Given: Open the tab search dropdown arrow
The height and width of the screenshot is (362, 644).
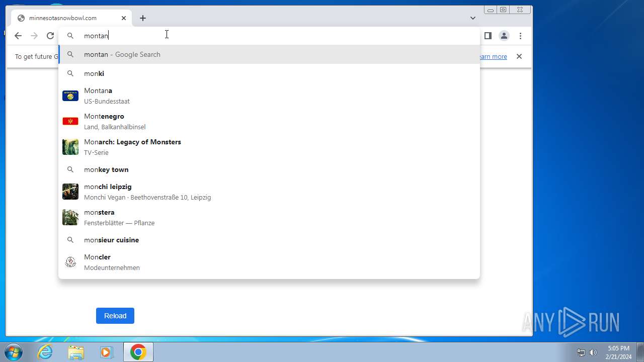Looking at the screenshot, I should tap(473, 18).
